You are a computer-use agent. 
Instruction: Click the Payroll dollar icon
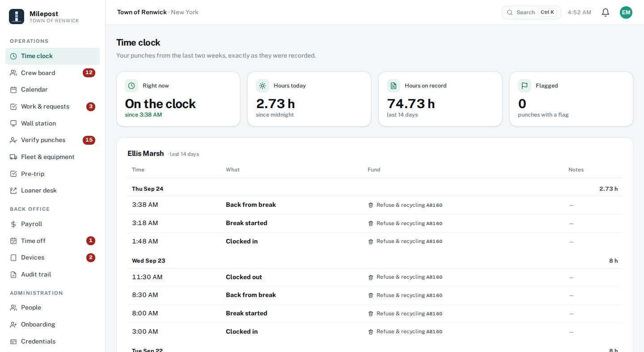pyautogui.click(x=13, y=224)
